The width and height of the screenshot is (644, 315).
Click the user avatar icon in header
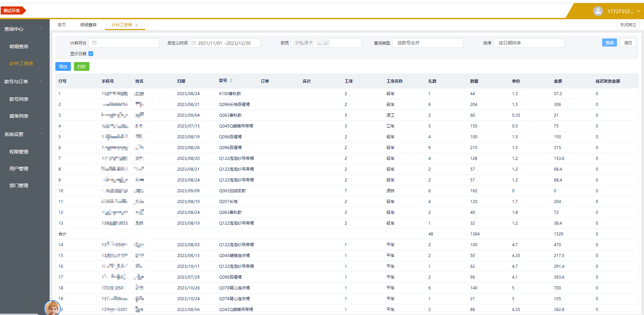click(598, 11)
